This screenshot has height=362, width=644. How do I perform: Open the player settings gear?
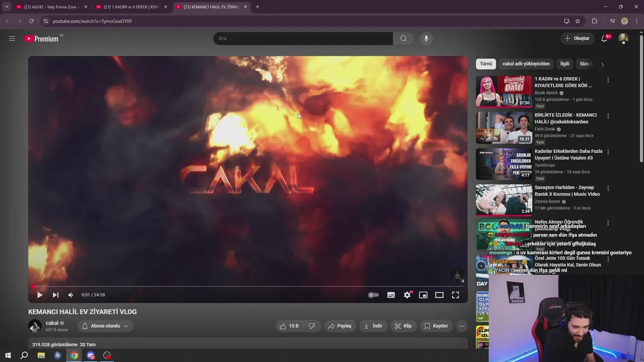(408, 295)
